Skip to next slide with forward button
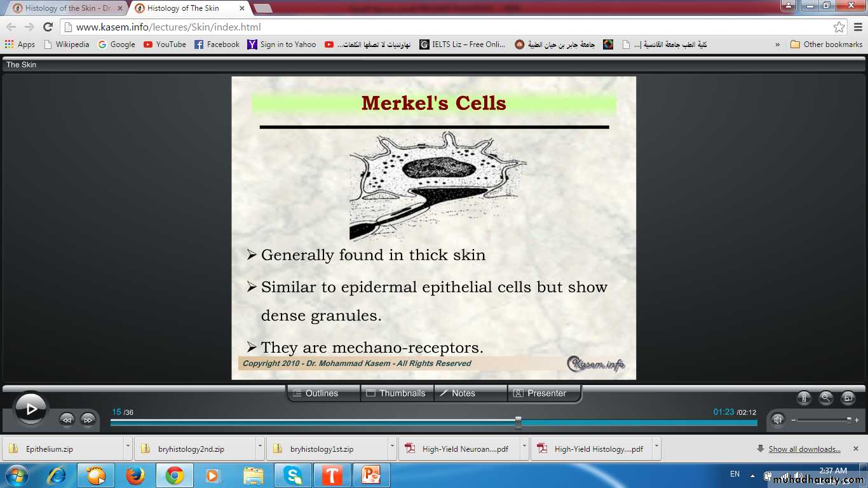This screenshot has width=868, height=488. (88, 419)
